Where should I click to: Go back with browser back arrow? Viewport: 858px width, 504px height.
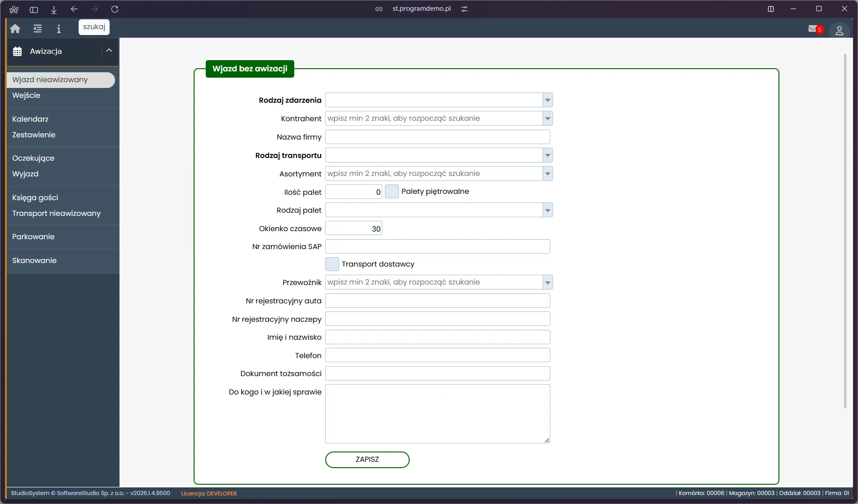pyautogui.click(x=74, y=9)
